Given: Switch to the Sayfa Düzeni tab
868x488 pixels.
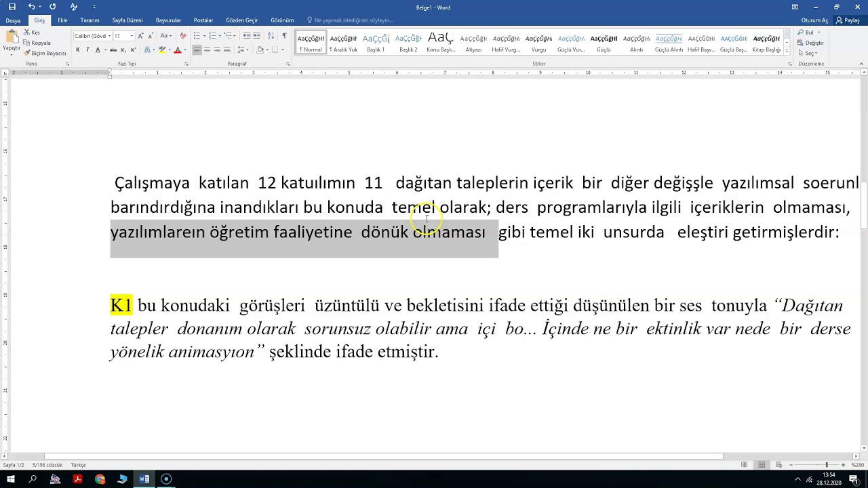Looking at the screenshot, I should [127, 20].
